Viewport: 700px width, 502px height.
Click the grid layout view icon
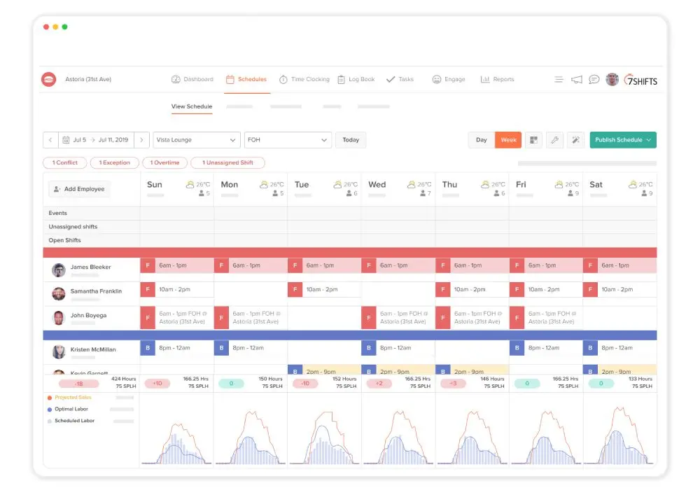pos(533,140)
